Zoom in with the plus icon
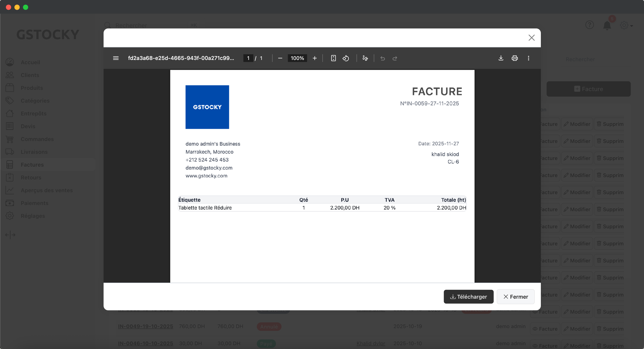 (x=315, y=58)
